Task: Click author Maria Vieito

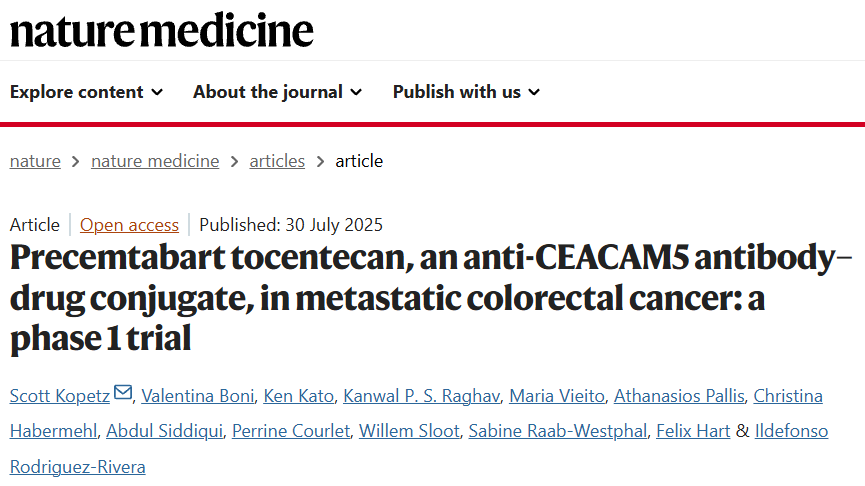Action: [x=557, y=396]
